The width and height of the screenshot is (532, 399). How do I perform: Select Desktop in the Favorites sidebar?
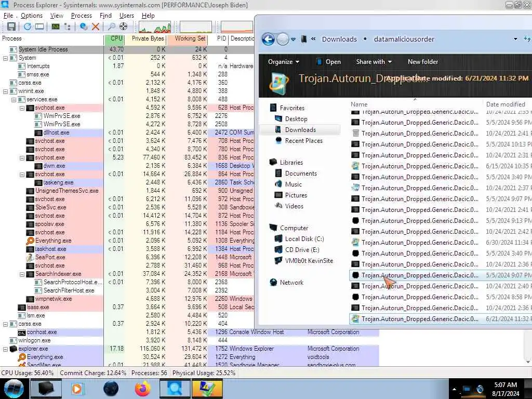tap(296, 119)
